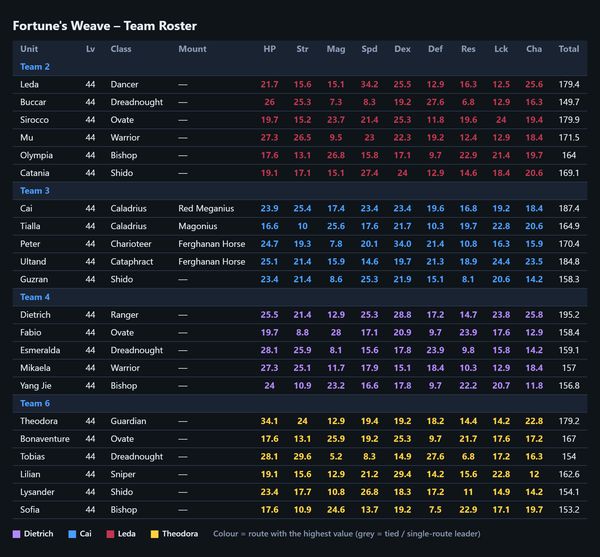Select the unit name Leda
The image size is (600, 557).
click(29, 84)
